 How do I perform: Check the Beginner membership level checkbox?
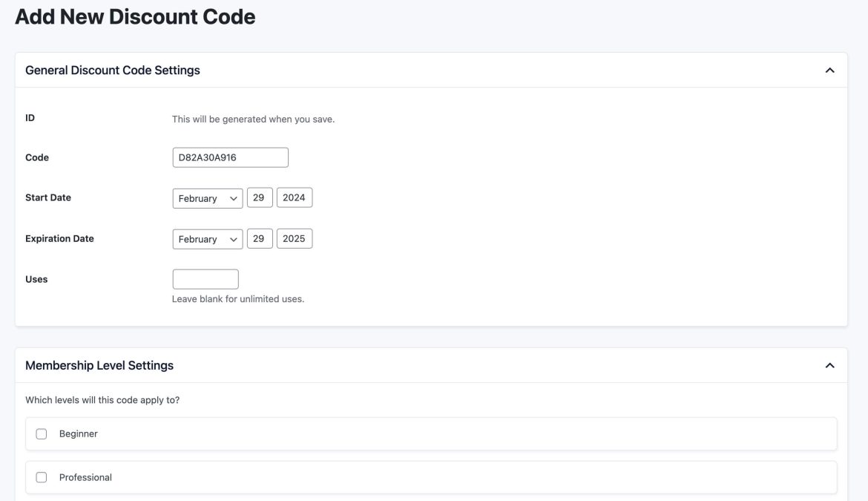[x=41, y=433]
